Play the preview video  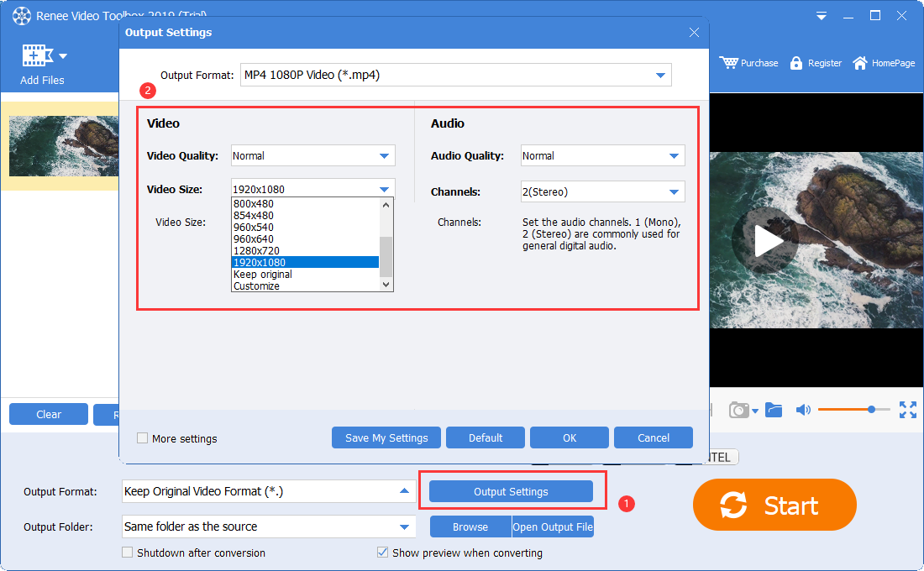[767, 242]
